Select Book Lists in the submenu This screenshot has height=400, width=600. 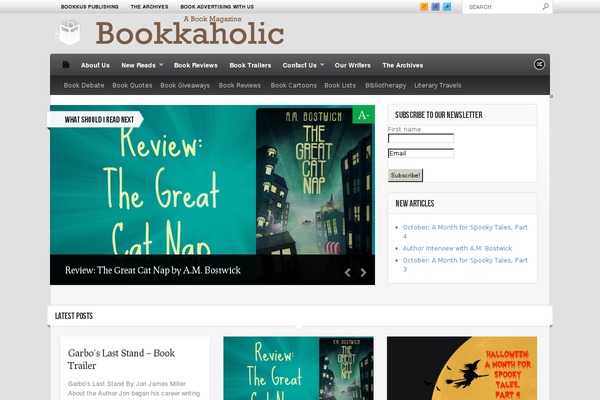tap(340, 85)
